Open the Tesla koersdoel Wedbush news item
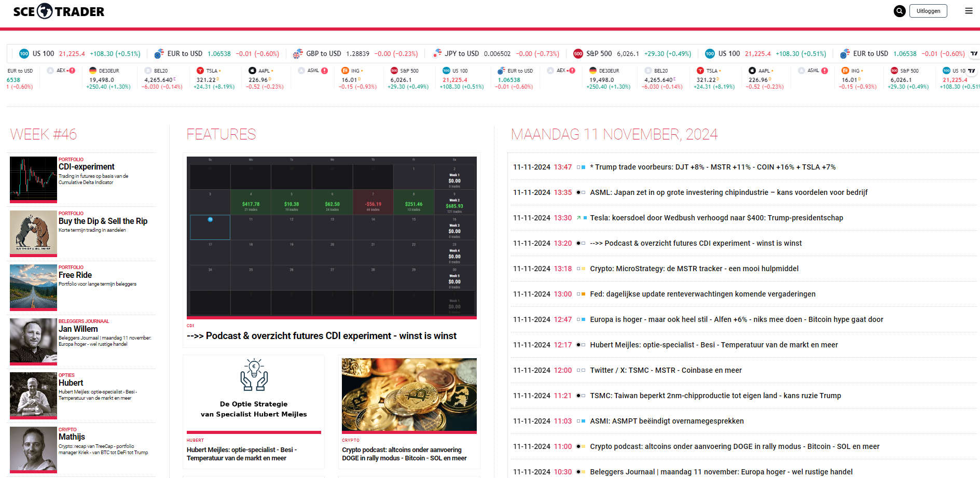 tap(716, 218)
